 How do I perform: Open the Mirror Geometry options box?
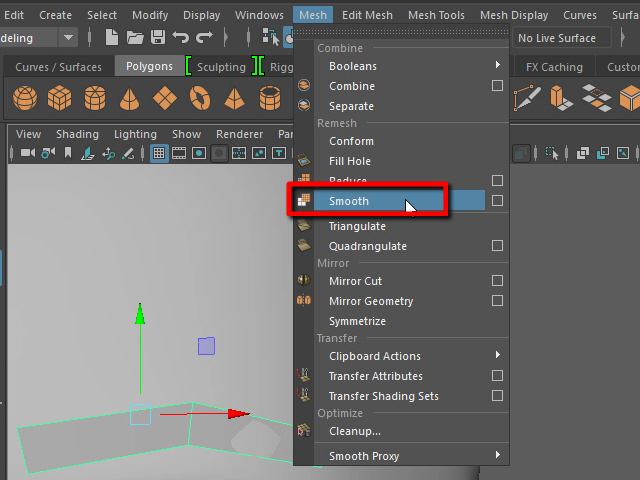497,301
